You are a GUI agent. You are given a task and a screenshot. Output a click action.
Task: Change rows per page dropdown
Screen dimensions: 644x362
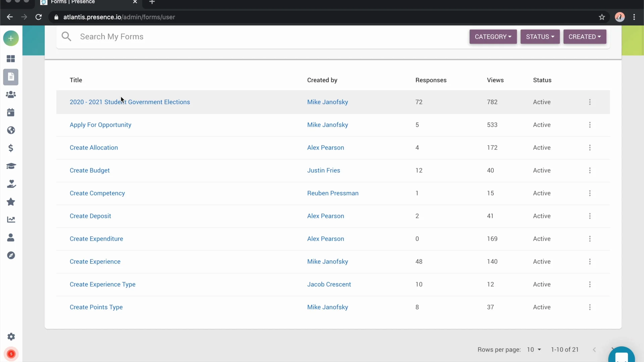pyautogui.click(x=534, y=350)
